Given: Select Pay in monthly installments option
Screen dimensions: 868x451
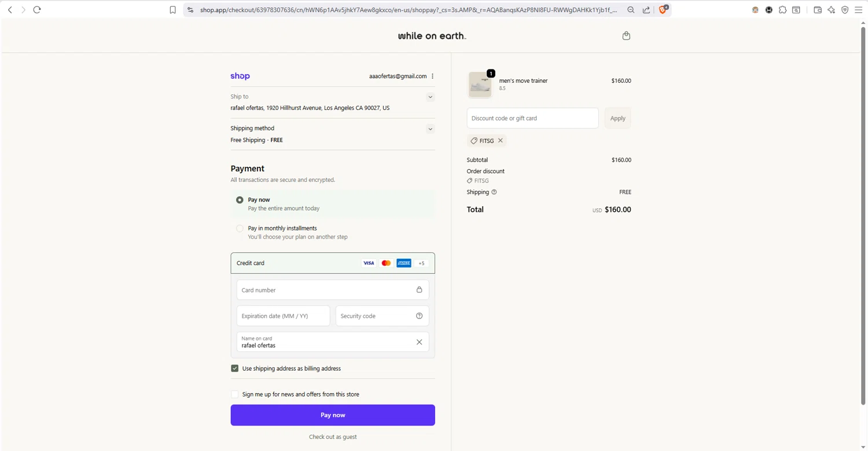Looking at the screenshot, I should tap(240, 229).
